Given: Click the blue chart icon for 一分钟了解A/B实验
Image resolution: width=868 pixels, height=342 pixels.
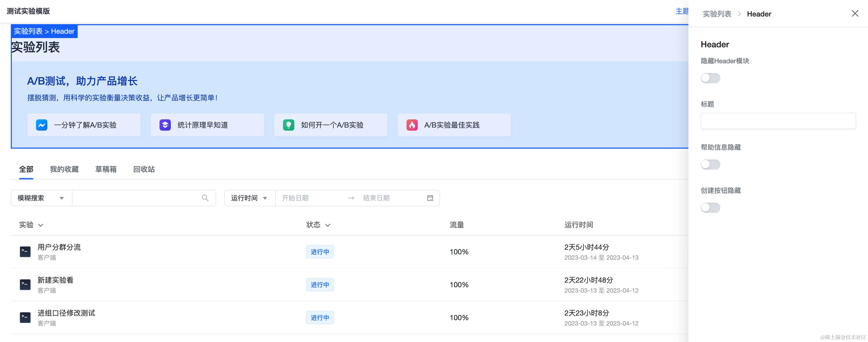Looking at the screenshot, I should tap(42, 125).
